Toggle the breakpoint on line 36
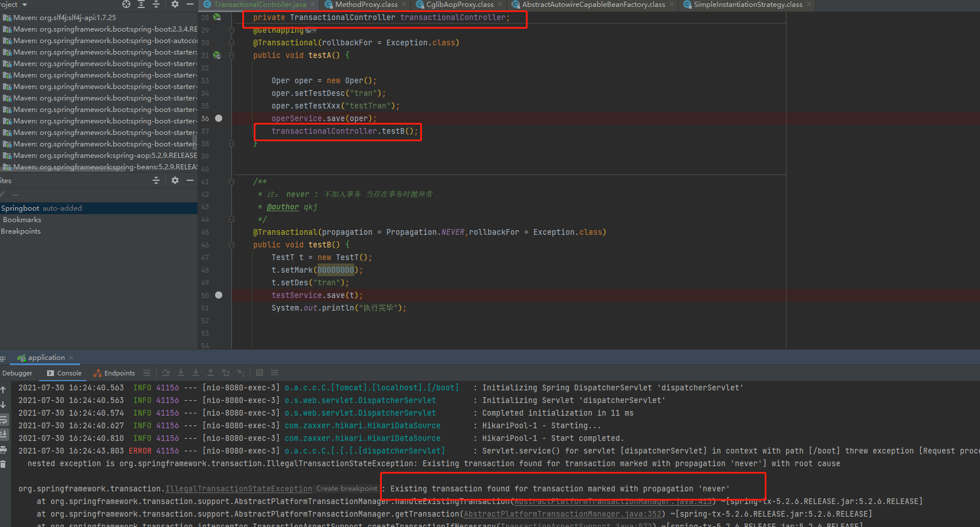The height and width of the screenshot is (527, 980). [219, 118]
